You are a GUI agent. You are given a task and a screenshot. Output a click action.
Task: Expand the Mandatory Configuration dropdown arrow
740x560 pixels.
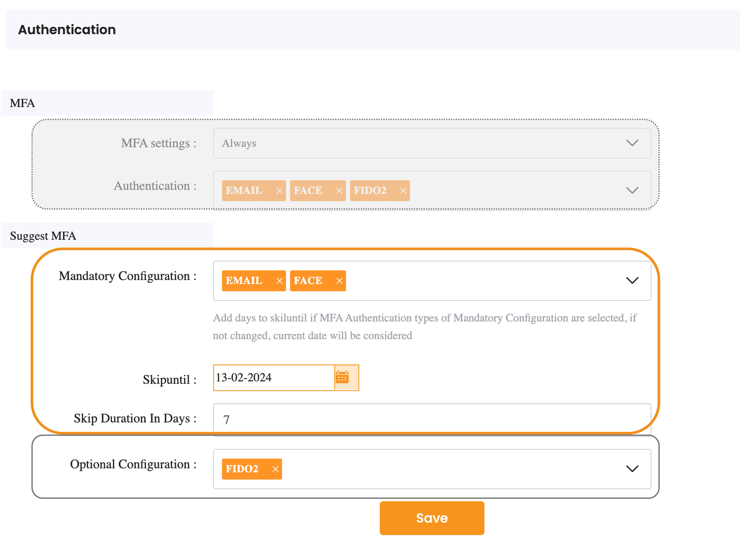(632, 281)
